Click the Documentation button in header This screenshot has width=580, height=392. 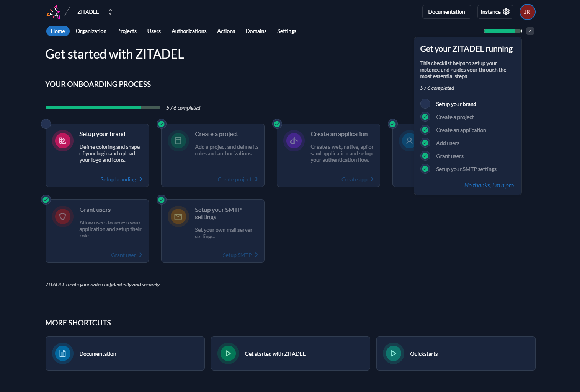[446, 12]
